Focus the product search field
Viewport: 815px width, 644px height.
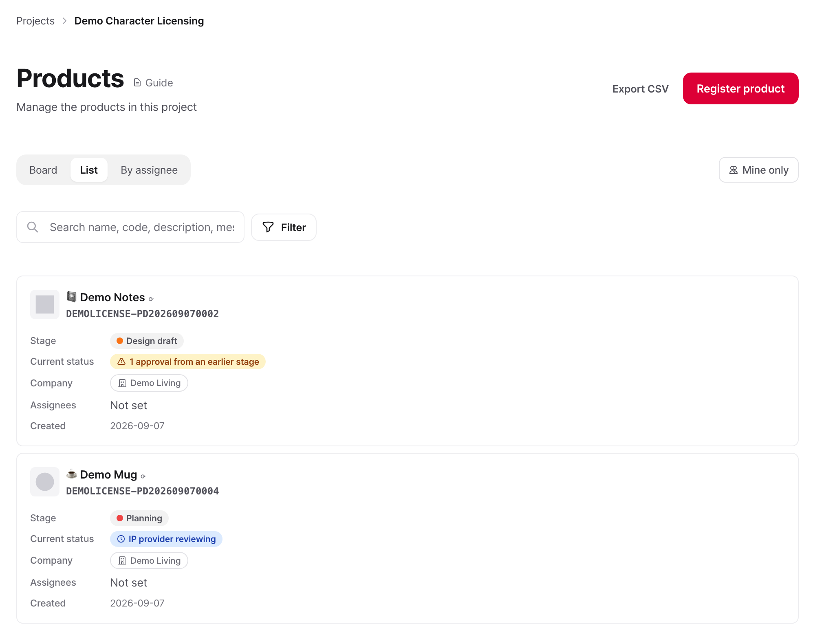[130, 227]
